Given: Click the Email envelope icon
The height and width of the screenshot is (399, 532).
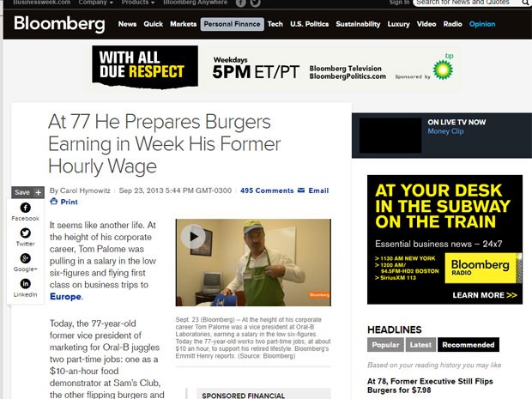Looking at the screenshot, I should pyautogui.click(x=301, y=190).
